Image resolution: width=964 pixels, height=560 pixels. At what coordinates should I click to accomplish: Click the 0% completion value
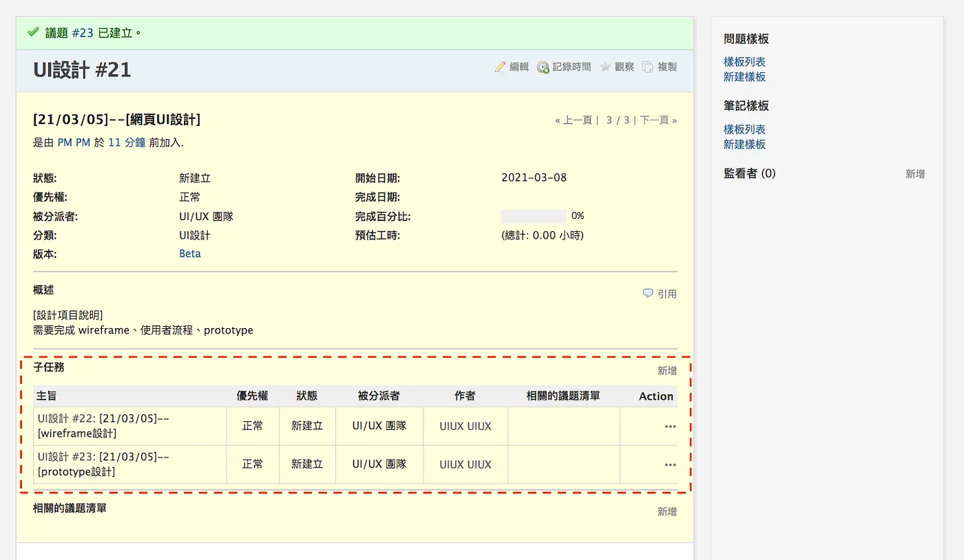(x=578, y=216)
